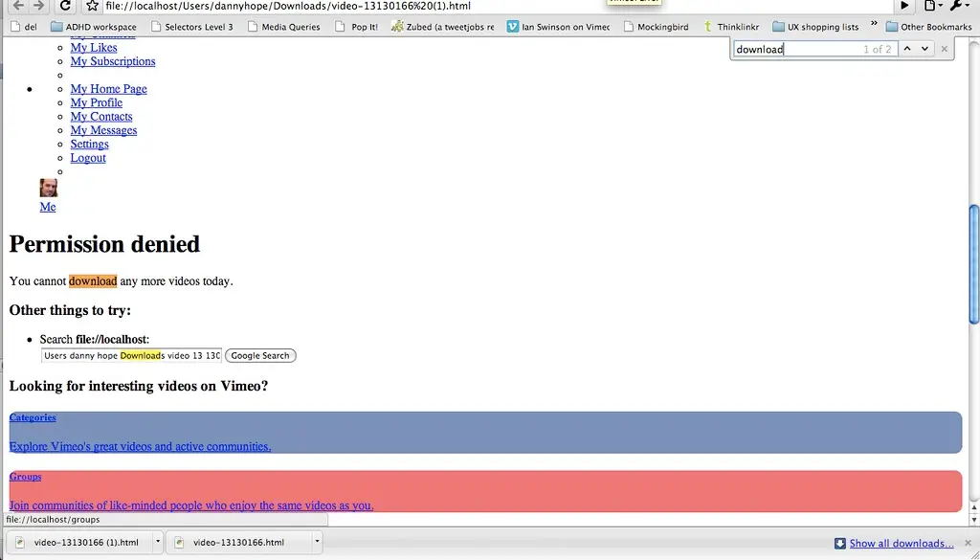980x560 pixels.
Task: Expand the bookmarks overflow chevron
Action: point(873,24)
